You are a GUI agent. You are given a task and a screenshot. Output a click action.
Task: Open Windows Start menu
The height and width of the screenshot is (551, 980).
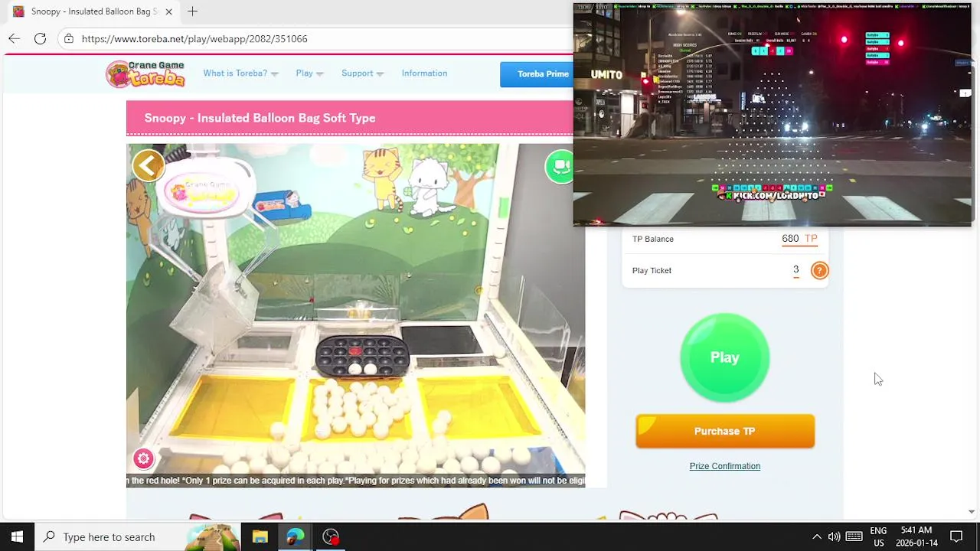(17, 536)
